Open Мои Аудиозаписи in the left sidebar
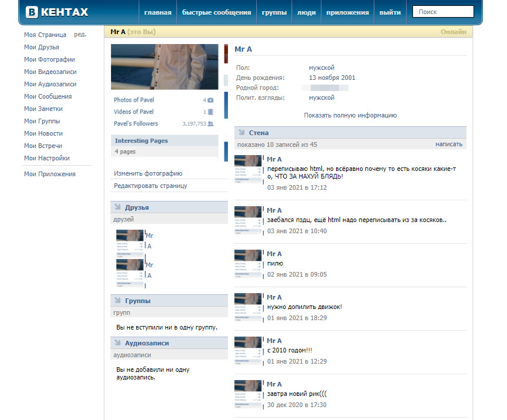The width and height of the screenshot is (507, 420). (x=50, y=84)
